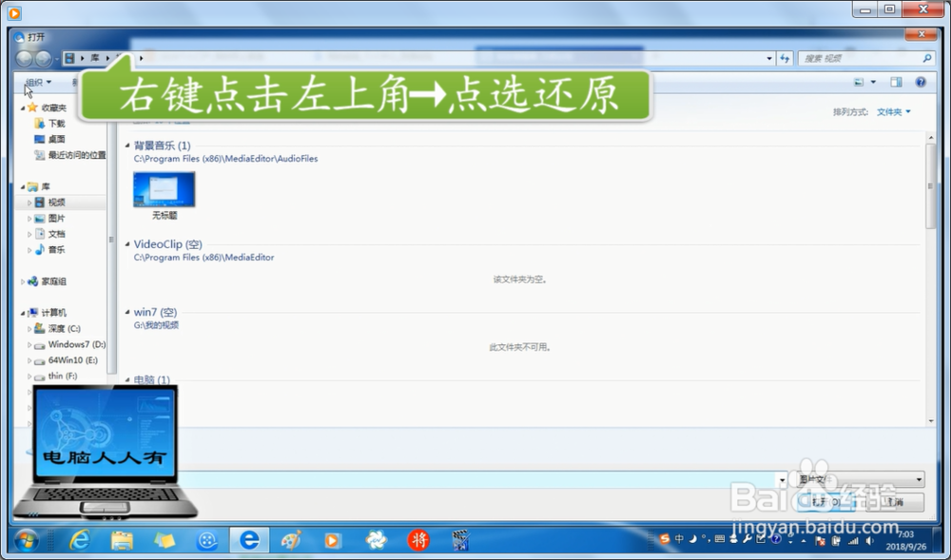
Task: Expand the 家庭组 tree arrow
Action: (23, 281)
